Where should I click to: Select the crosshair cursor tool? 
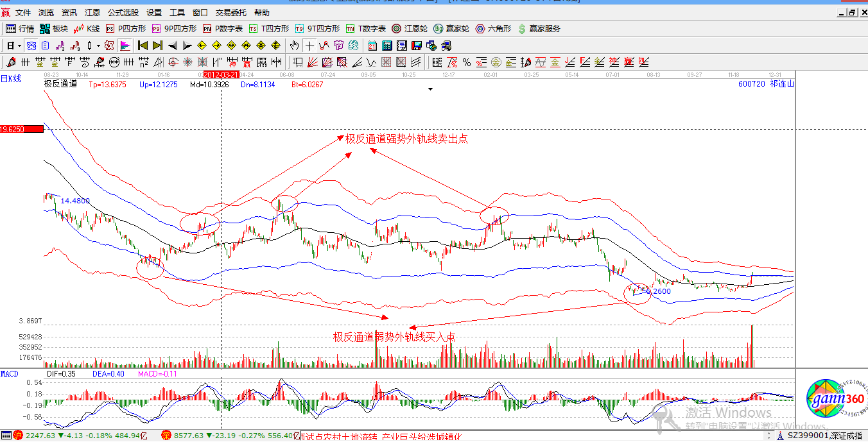[309, 46]
